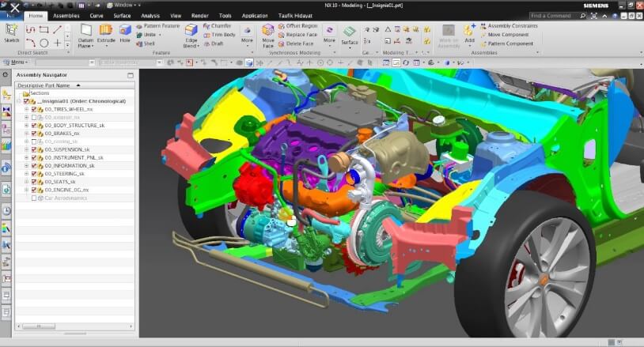Click the Replace Face command
Viewport: 644px width, 347px height.
point(297,35)
